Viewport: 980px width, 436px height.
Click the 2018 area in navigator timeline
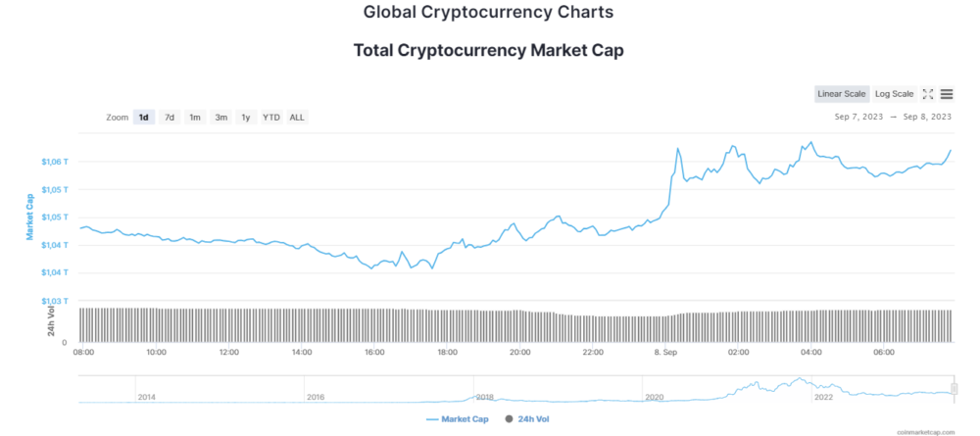[x=485, y=397]
